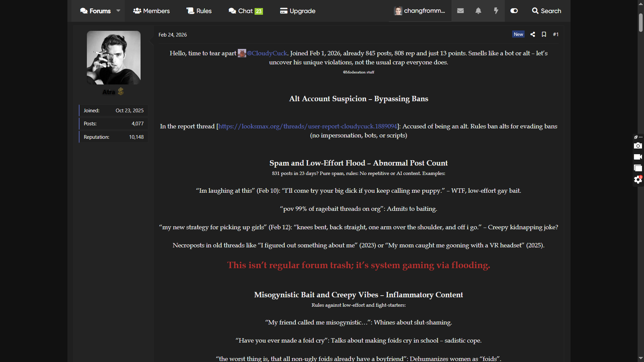Viewport: 644px width, 362px height.
Task: Open the inbox envelope icon
Action: [460, 11]
